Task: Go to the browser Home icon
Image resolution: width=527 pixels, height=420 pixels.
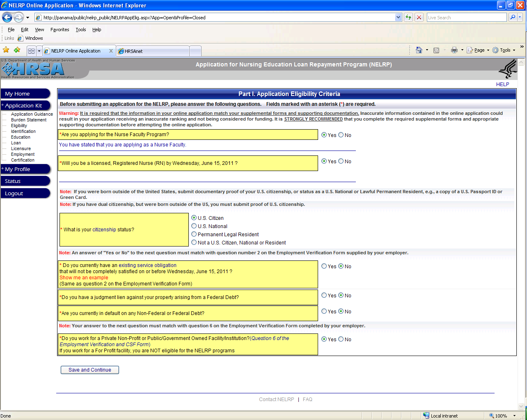Action: coord(419,50)
